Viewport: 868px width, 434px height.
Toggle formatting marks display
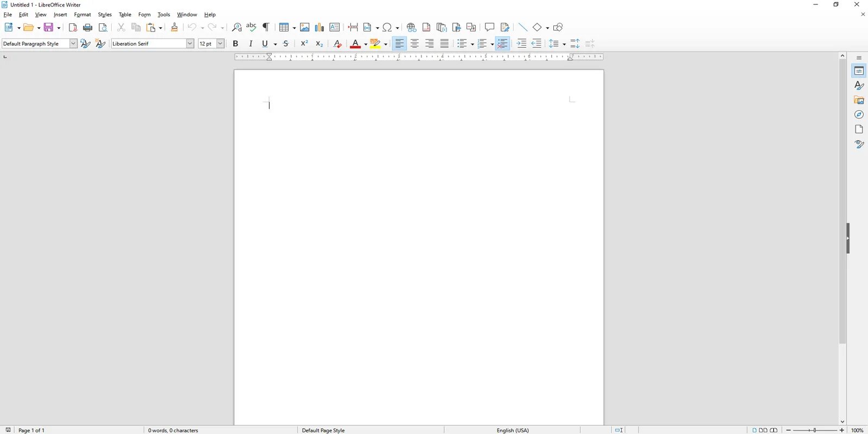point(266,27)
